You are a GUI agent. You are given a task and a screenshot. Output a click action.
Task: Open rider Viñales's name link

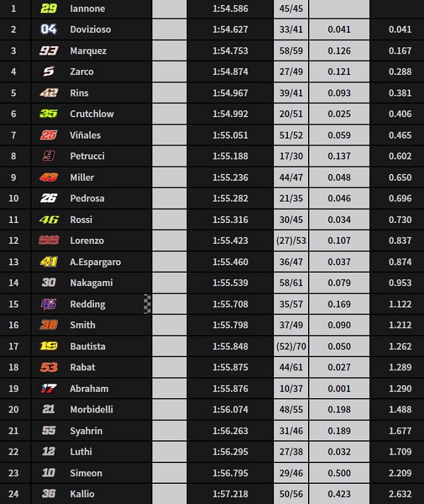tap(85, 135)
